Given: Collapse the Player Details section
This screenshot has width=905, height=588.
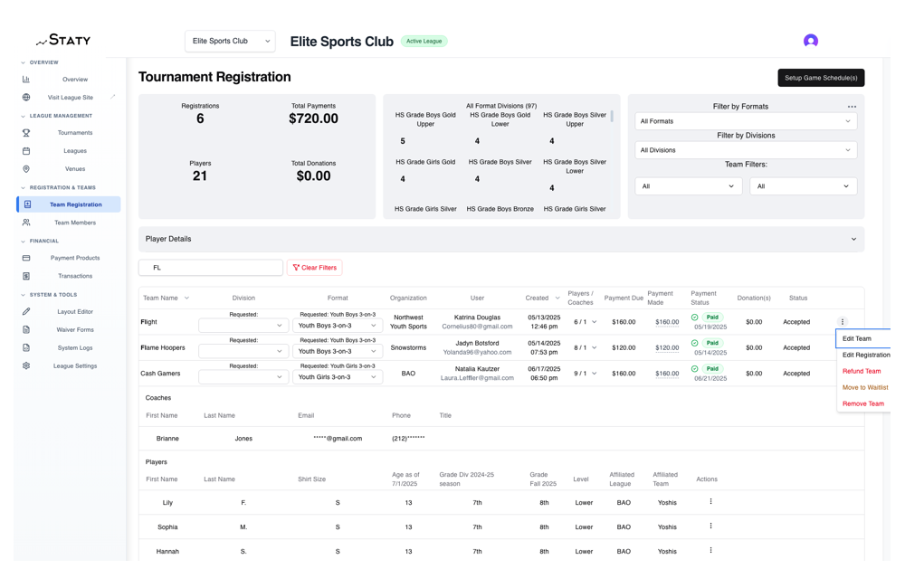Looking at the screenshot, I should [x=853, y=240].
